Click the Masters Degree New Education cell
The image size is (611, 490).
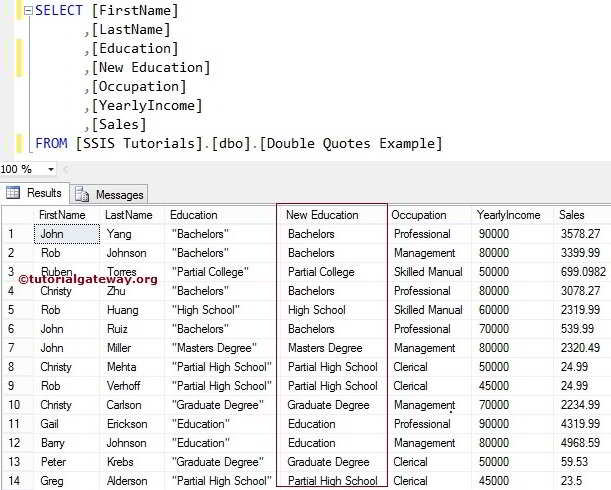(x=332, y=348)
